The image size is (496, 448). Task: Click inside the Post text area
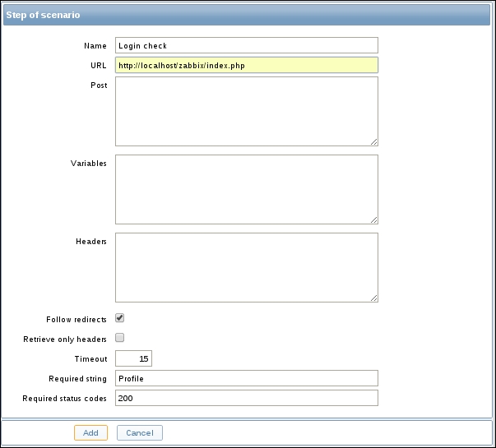point(246,111)
